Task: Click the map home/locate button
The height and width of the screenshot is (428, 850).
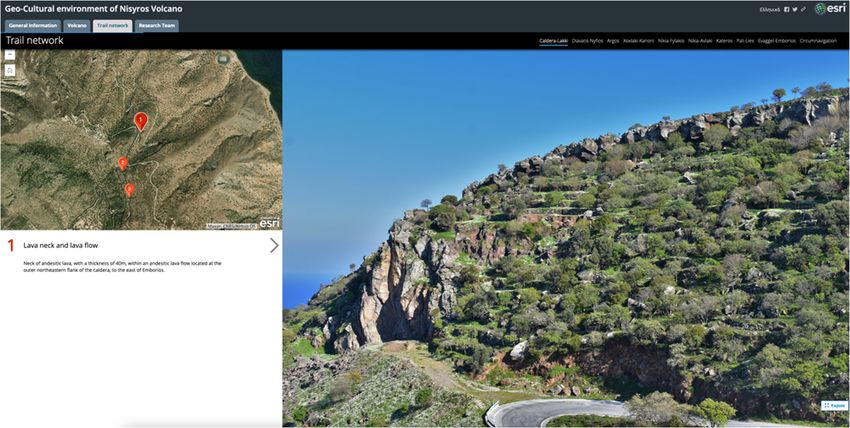Action: click(9, 70)
